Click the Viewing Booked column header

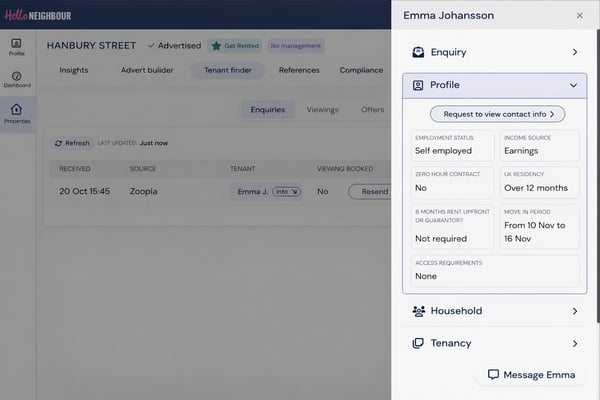coord(345,169)
